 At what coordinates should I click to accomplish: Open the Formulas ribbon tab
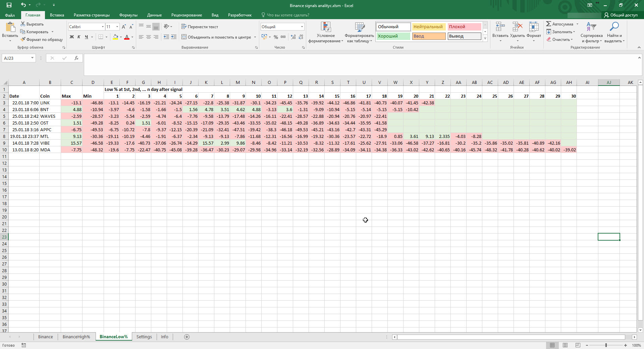128,15
